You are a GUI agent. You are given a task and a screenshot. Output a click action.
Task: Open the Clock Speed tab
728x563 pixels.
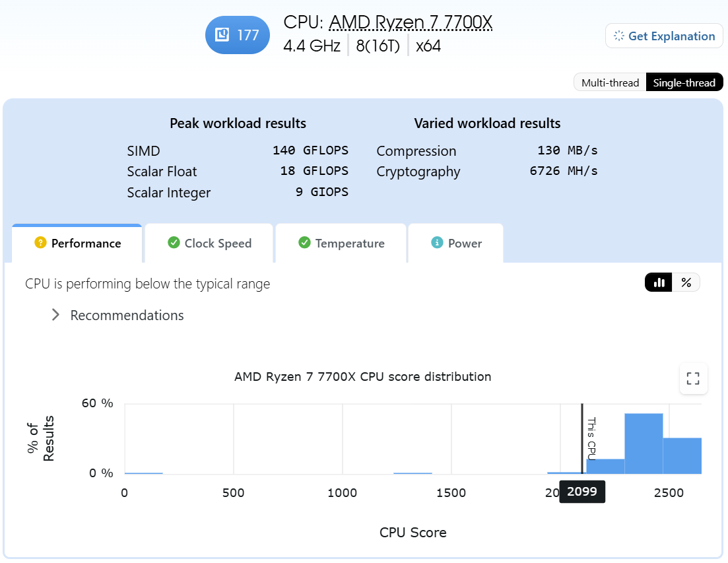tap(209, 243)
